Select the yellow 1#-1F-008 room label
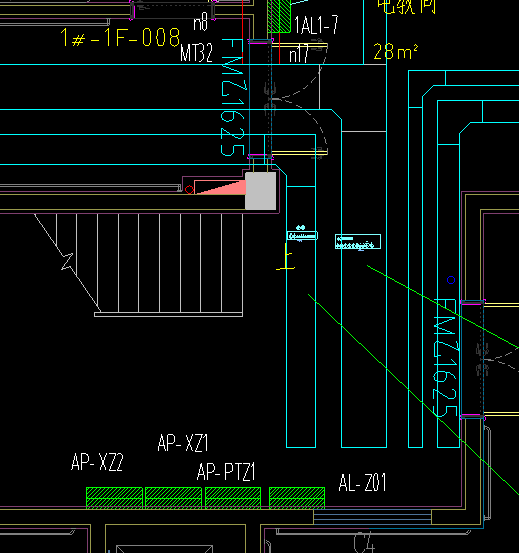Image resolution: width=519 pixels, height=553 pixels. [120, 37]
